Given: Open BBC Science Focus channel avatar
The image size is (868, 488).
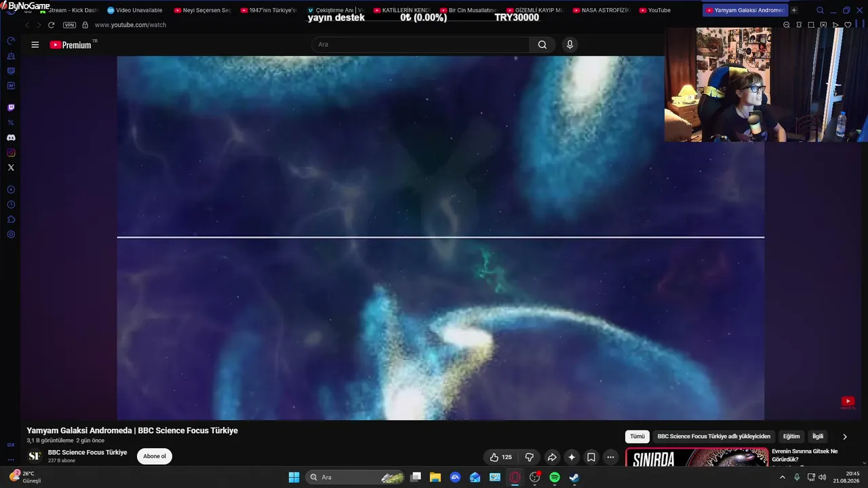Looking at the screenshot, I should click(x=34, y=456).
